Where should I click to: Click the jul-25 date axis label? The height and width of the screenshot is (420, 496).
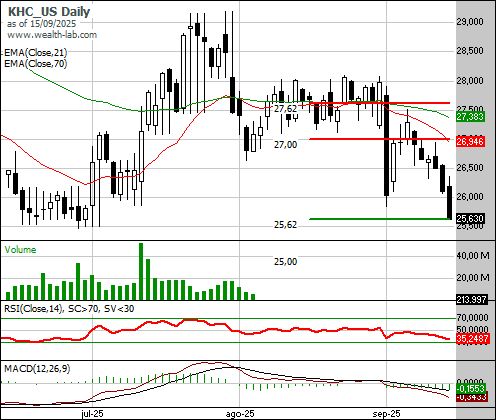(x=92, y=414)
